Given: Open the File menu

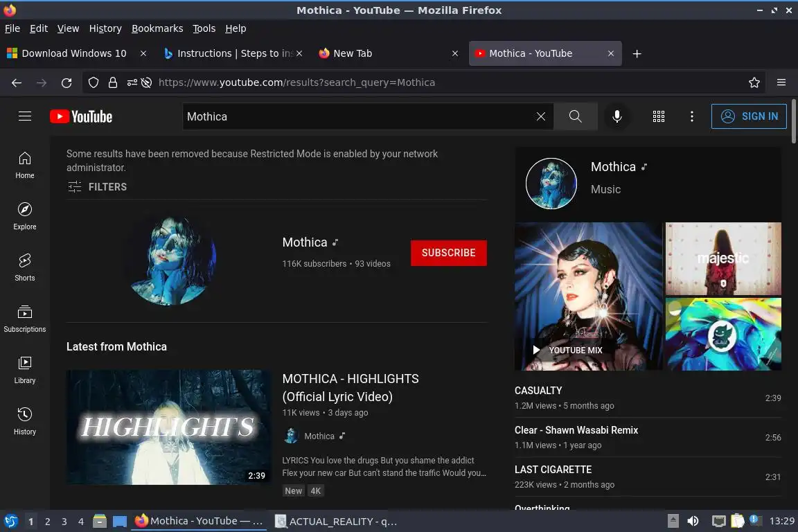Looking at the screenshot, I should click(12, 28).
